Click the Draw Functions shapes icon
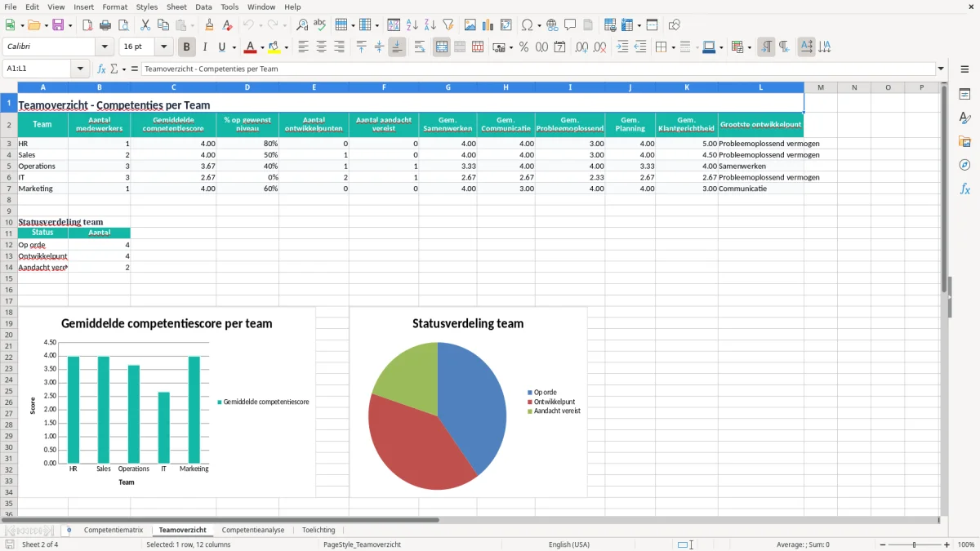Image resolution: width=980 pixels, height=551 pixels. click(x=675, y=25)
